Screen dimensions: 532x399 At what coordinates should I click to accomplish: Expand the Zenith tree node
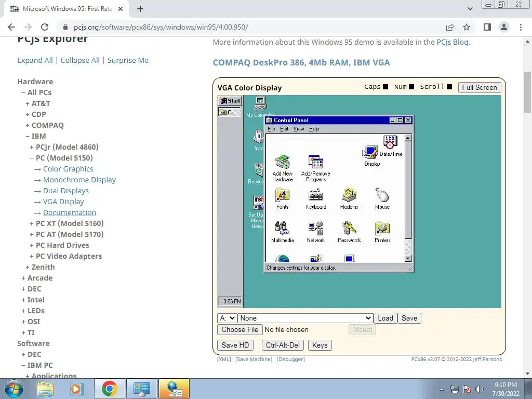pyautogui.click(x=40, y=267)
